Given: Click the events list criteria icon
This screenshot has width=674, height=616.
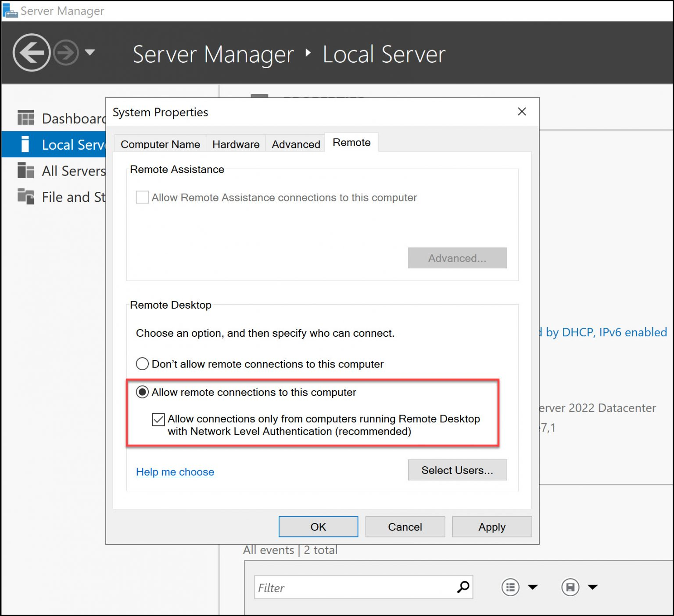Looking at the screenshot, I should coord(510,587).
